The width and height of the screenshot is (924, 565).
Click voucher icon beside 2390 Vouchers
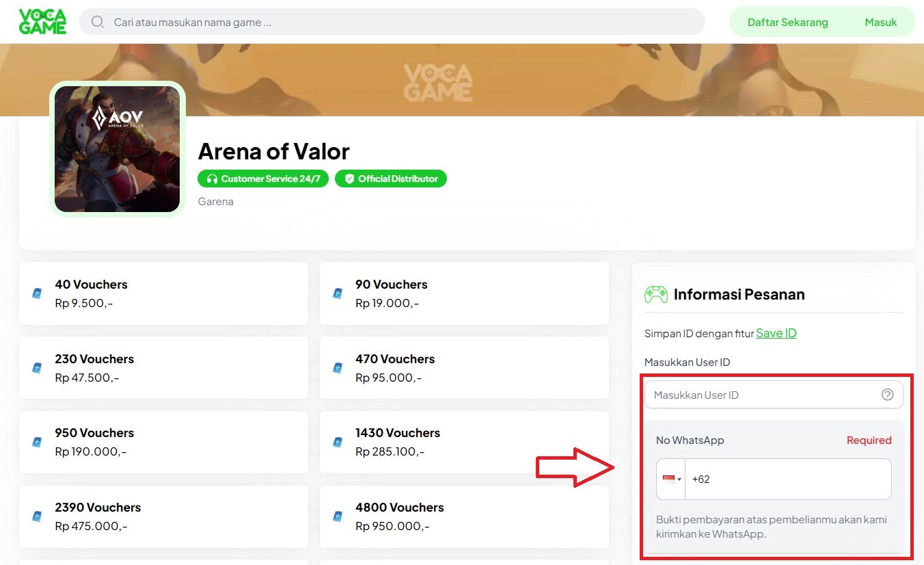coord(37,516)
